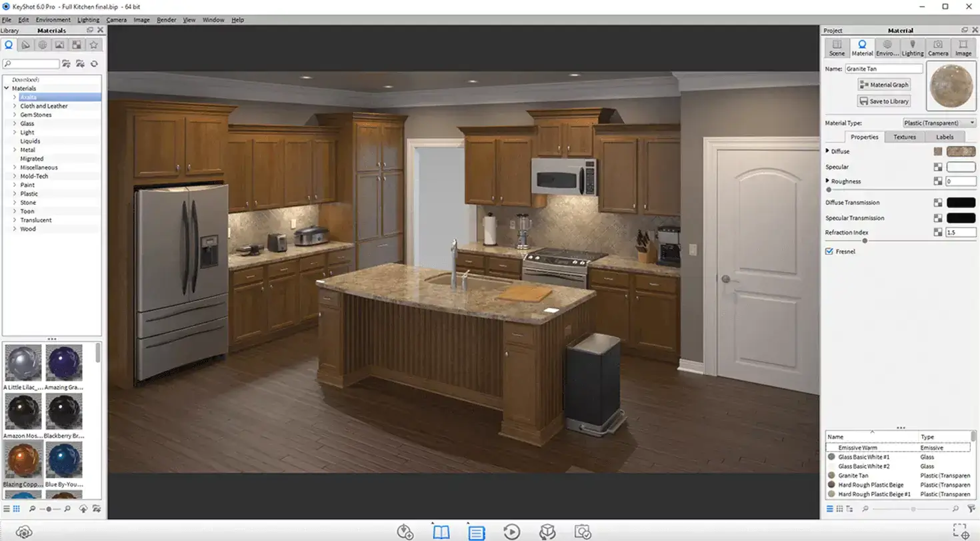Expand the Gem Stones folder
The image size is (980, 541).
(x=15, y=115)
